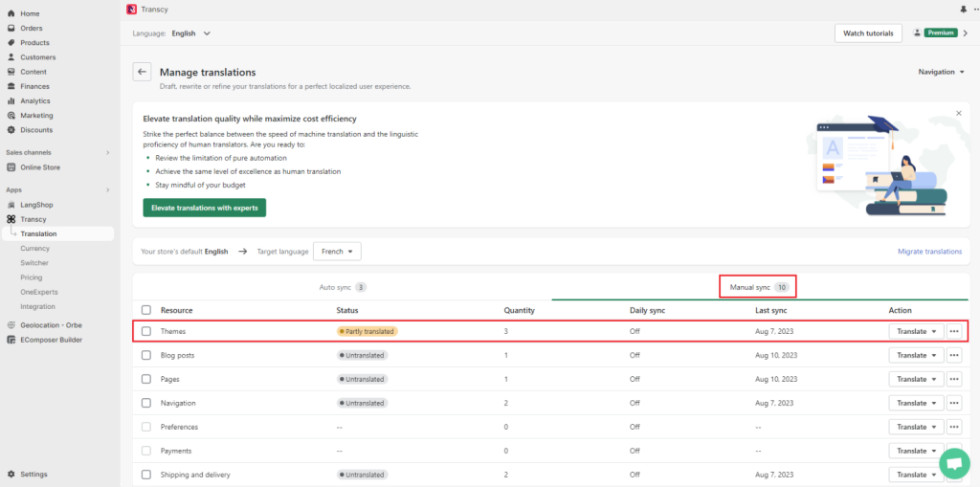Check the Pages row checkbox
This screenshot has width=980, height=487.
(146, 379)
